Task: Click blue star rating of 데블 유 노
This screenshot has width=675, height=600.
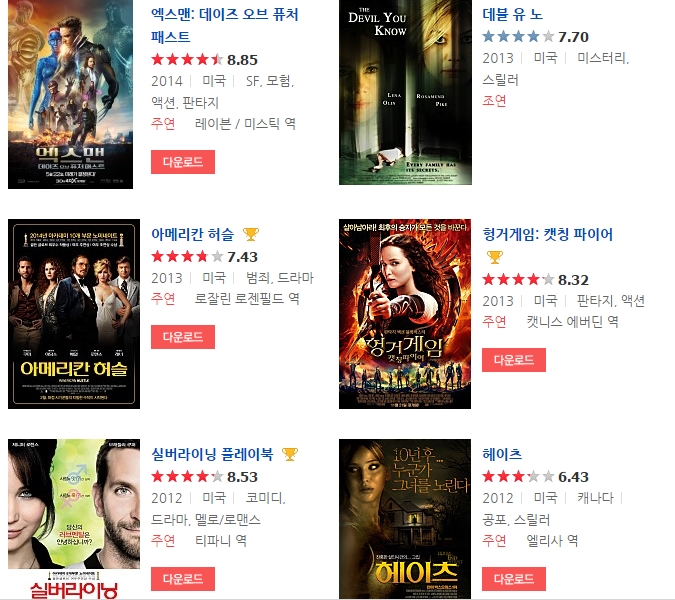Action: point(518,37)
